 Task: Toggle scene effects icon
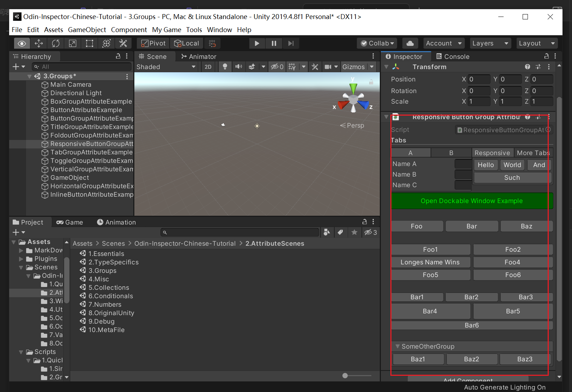click(252, 67)
